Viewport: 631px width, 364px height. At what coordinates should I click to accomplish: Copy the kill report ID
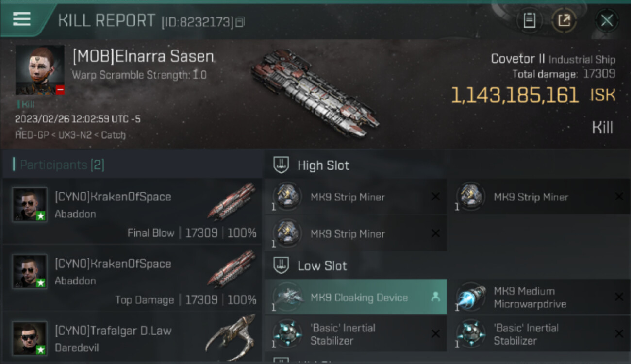(240, 22)
